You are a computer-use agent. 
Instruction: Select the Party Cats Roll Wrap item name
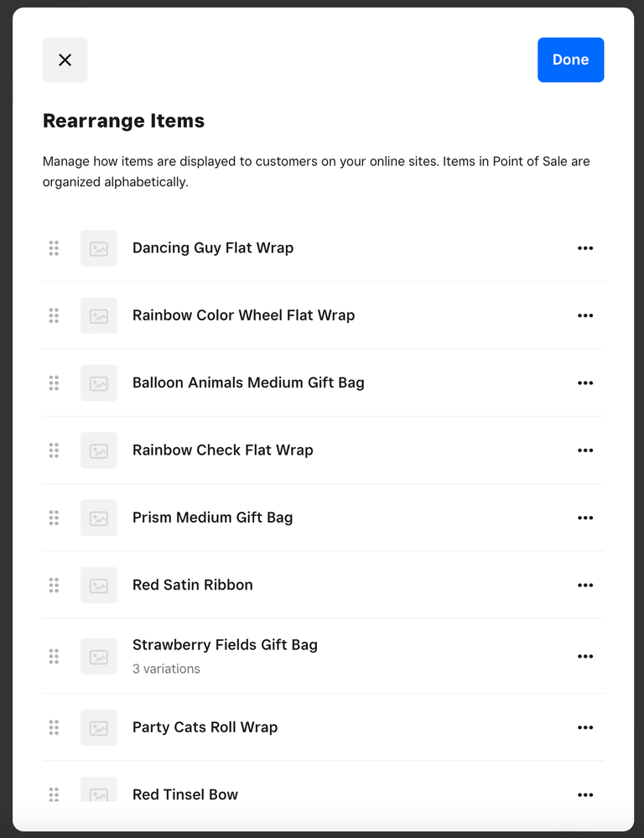205,727
